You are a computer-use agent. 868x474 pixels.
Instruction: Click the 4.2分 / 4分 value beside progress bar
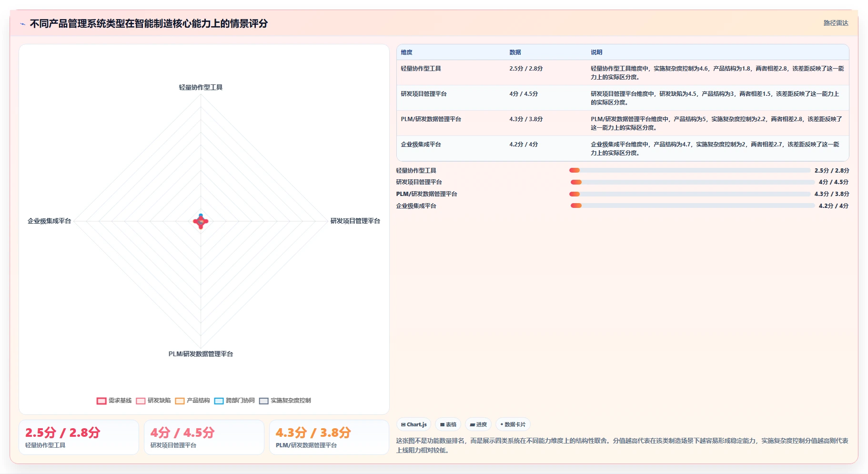click(834, 206)
